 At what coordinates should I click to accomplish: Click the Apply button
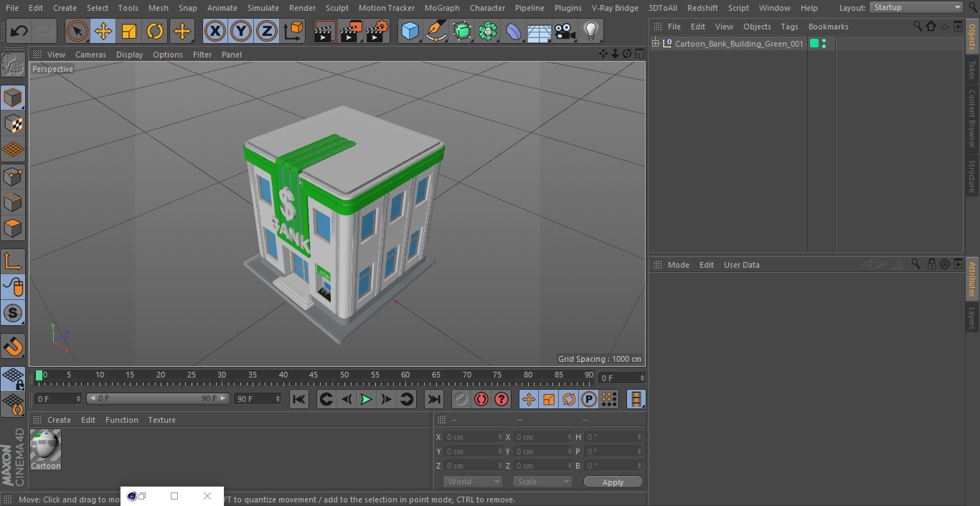[x=613, y=482]
